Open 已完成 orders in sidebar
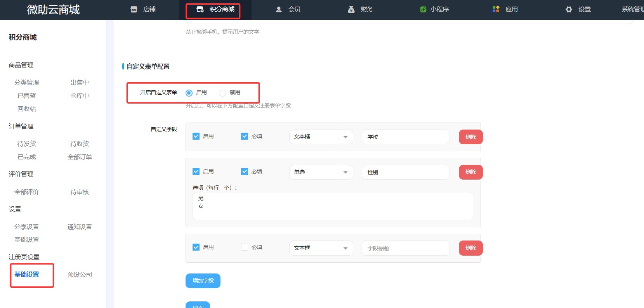The height and width of the screenshot is (308, 644). pos(26,157)
